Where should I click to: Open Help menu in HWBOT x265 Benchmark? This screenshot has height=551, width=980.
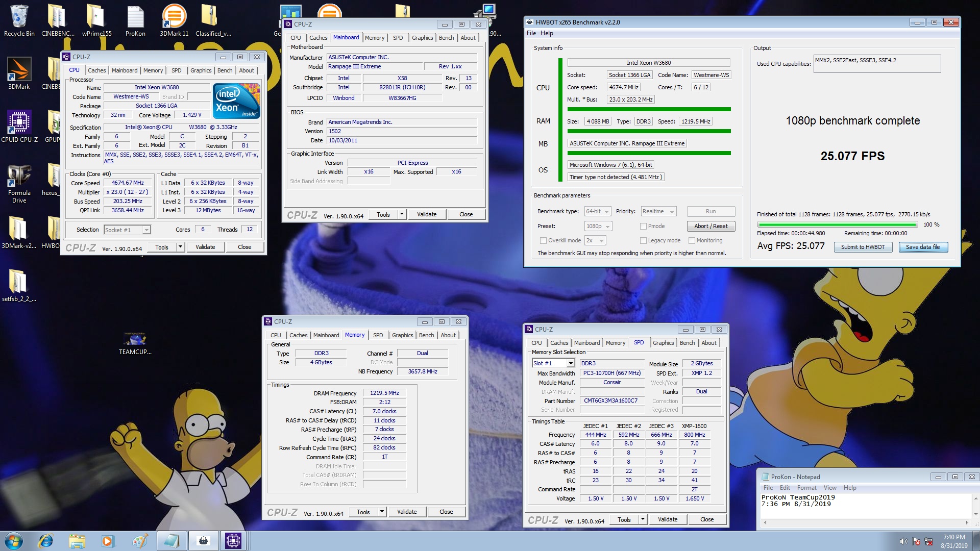coord(547,33)
